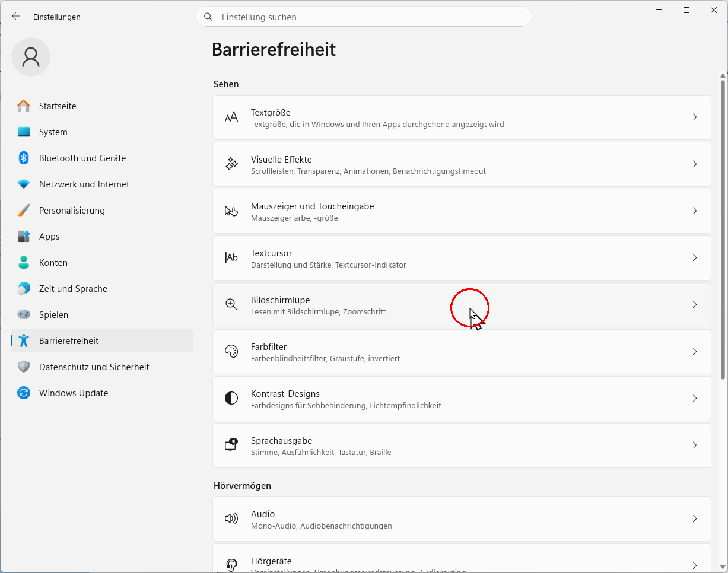
Task: Click the Hörgeräte ear icon
Action: 231,565
